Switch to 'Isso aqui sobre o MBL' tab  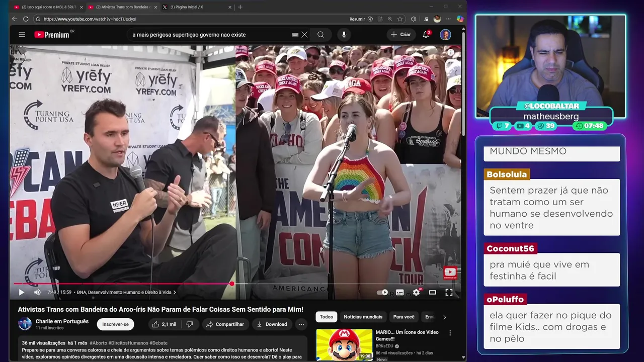48,7
